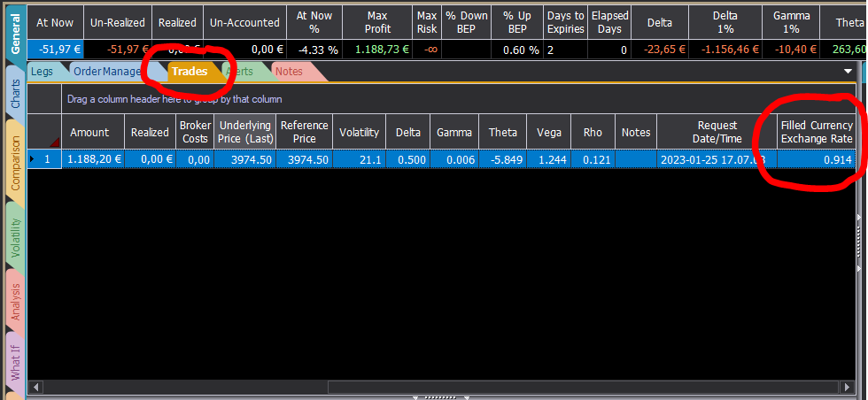The image size is (868, 400).
Task: Click the red corner triangle selector cell
Action: (44, 133)
